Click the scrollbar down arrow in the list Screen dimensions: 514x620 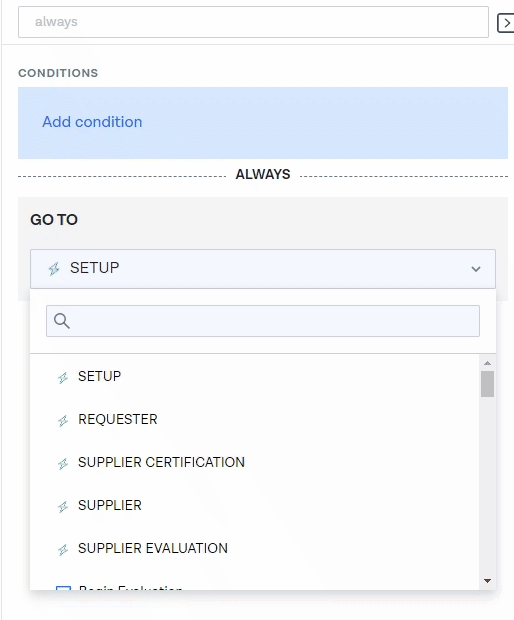pyautogui.click(x=488, y=581)
